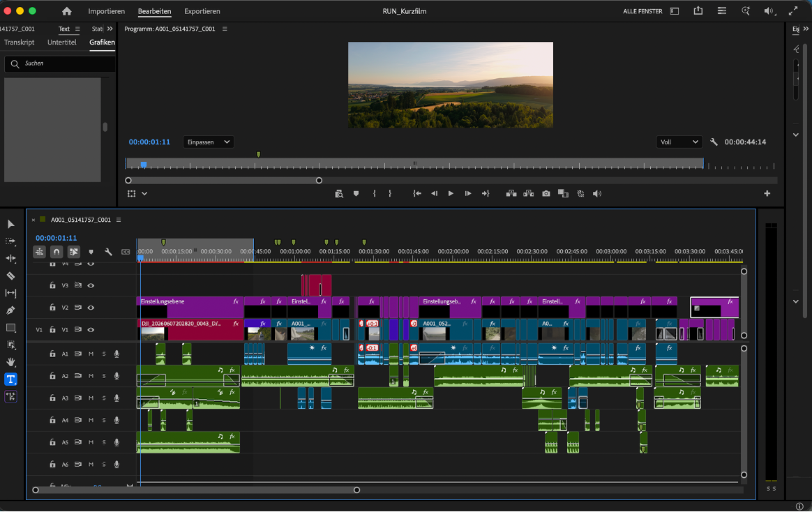The width and height of the screenshot is (812, 512).
Task: Switch to the Exportieren workspace
Action: pos(202,11)
